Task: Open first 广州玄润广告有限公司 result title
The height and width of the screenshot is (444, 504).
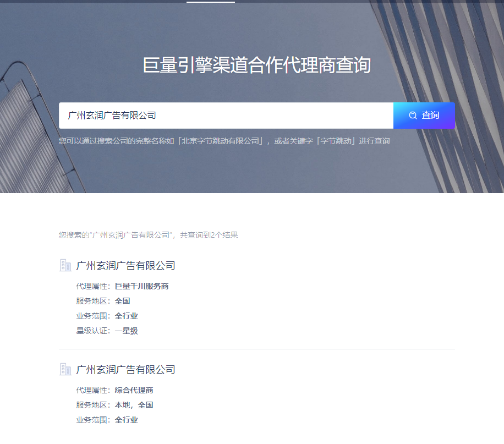Action: pyautogui.click(x=125, y=266)
